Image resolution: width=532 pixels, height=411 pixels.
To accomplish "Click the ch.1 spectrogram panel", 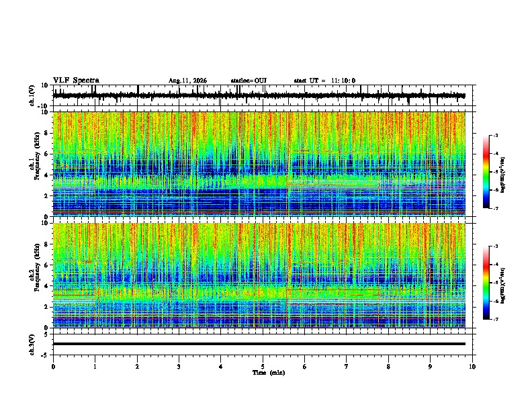I will tap(259, 164).
